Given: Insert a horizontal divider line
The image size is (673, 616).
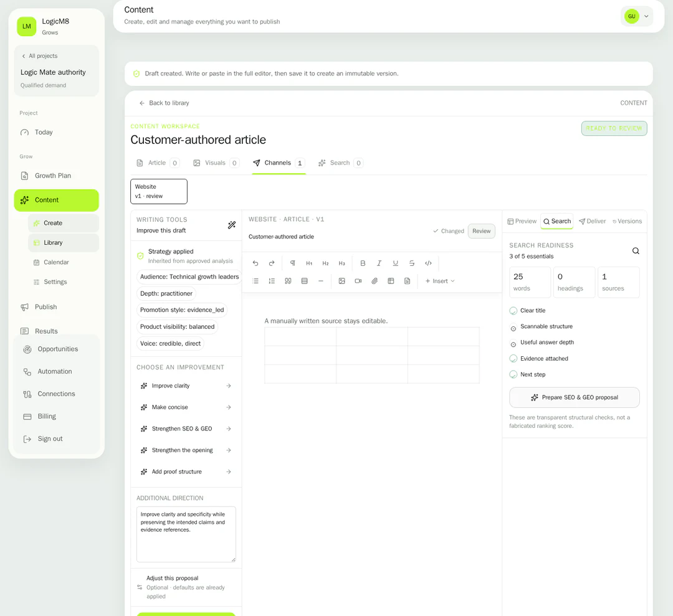Looking at the screenshot, I should 321,281.
